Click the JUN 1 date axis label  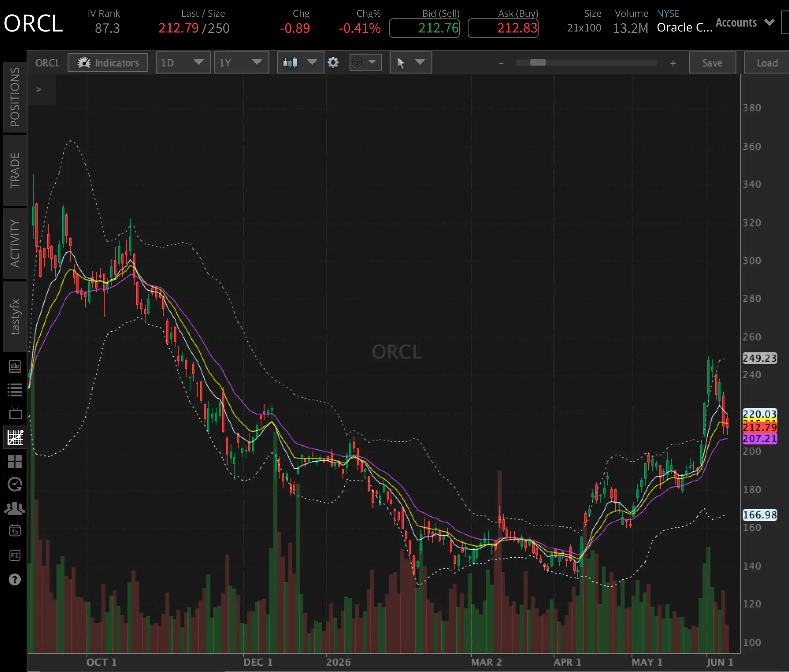(719, 662)
